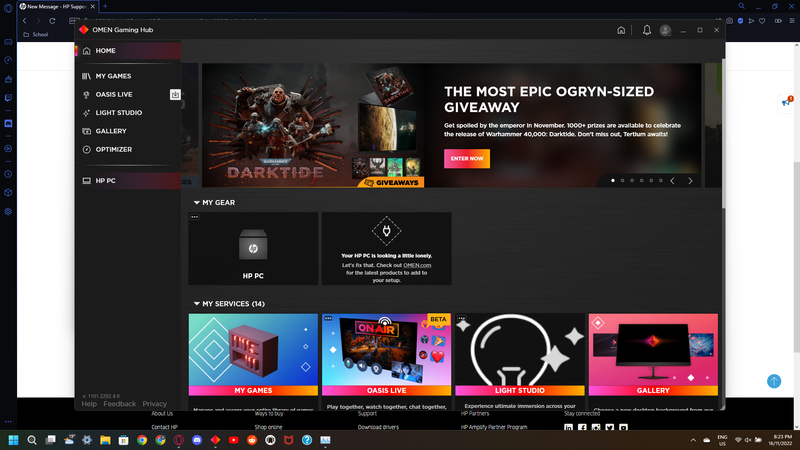
Task: Open the settings gear in browser sidebar
Action: pos(8,212)
